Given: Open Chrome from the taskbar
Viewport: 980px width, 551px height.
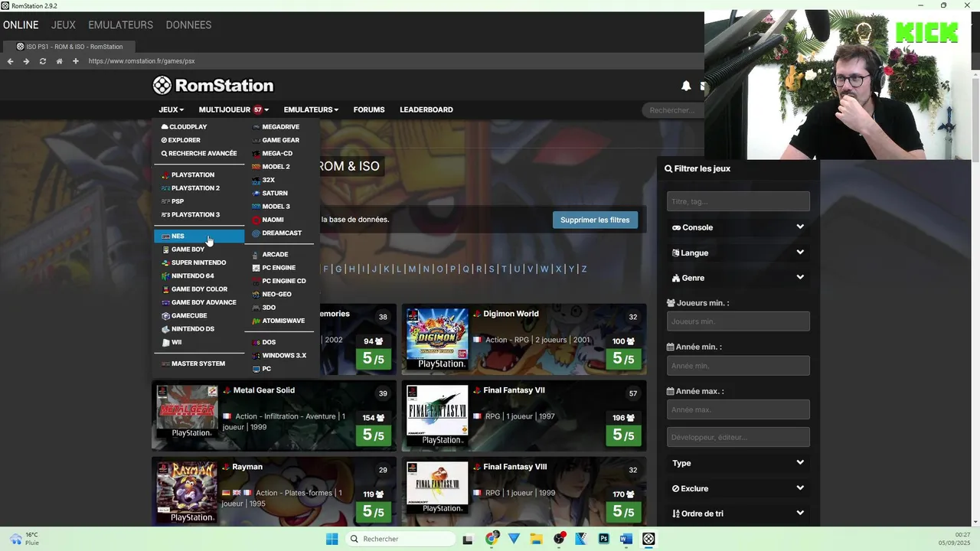Looking at the screenshot, I should coord(491,539).
